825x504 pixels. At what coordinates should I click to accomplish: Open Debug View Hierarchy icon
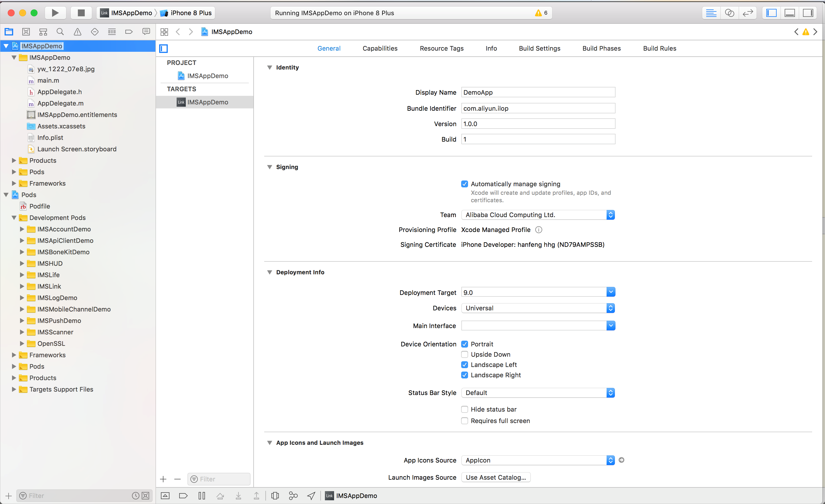click(x=275, y=496)
